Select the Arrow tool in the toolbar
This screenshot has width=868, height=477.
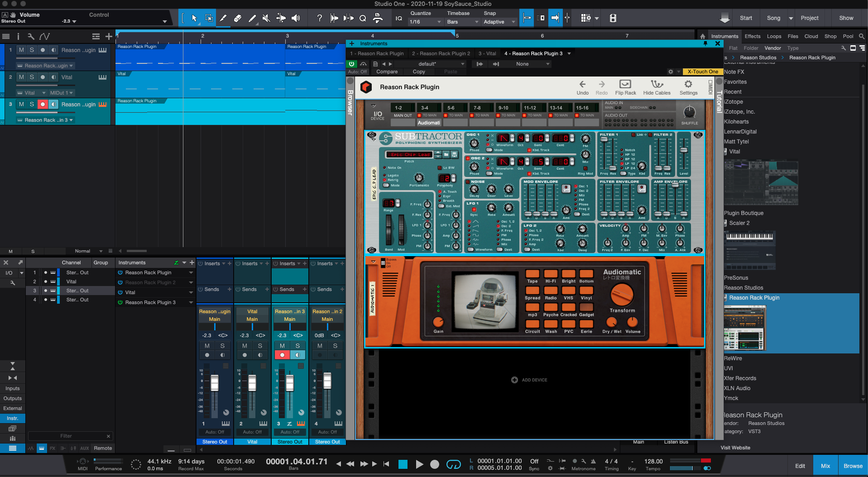click(x=194, y=18)
